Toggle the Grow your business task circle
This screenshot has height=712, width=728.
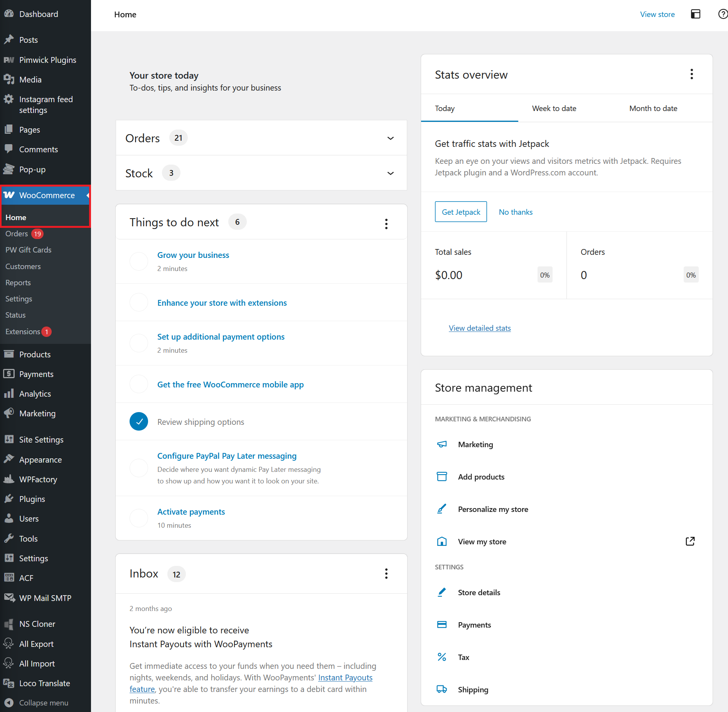coord(139,261)
